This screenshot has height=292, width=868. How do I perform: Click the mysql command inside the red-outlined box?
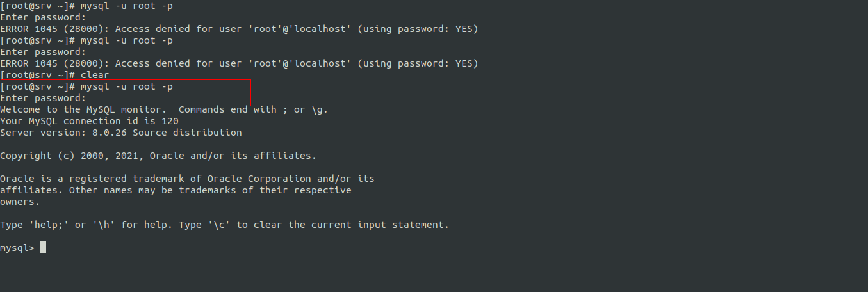pyautogui.click(x=126, y=86)
